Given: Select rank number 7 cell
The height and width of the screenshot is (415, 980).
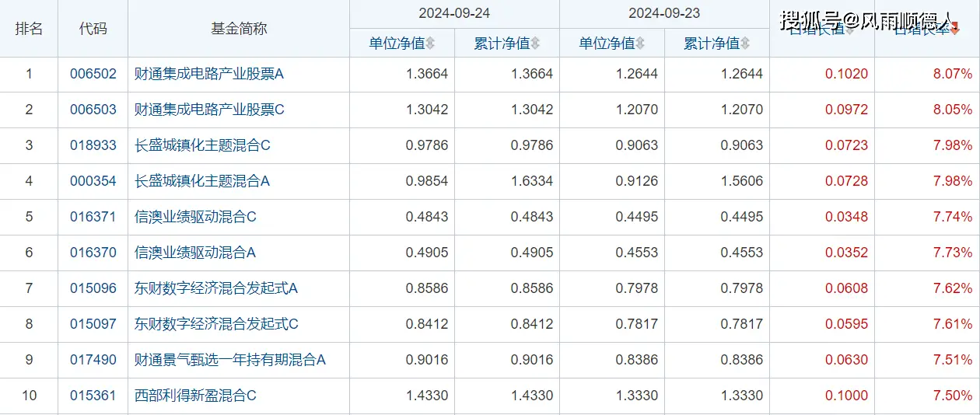Looking at the screenshot, I should (29, 288).
